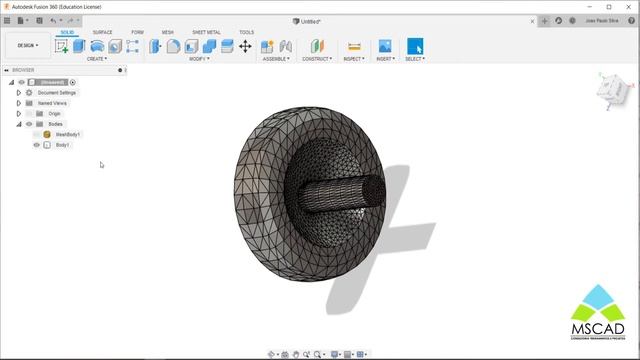Click the ViewCube in the corner
The image size is (640, 360).
[x=613, y=90]
